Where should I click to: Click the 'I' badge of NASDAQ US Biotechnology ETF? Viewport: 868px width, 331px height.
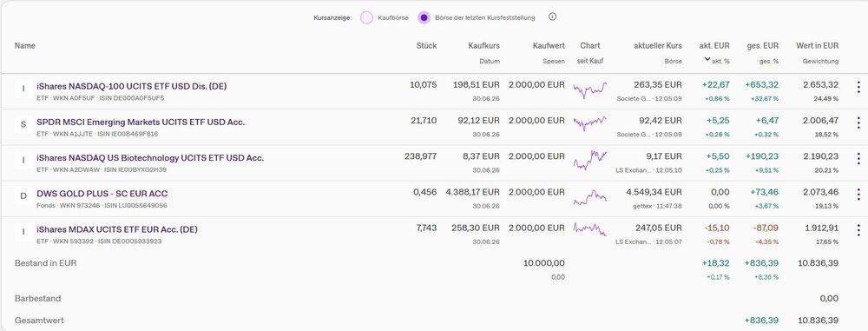(23, 160)
